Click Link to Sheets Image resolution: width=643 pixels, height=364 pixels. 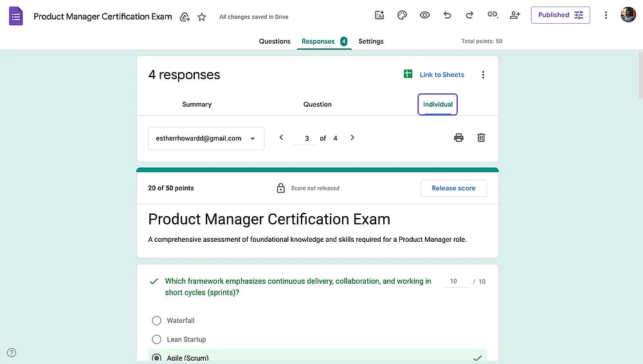pyautogui.click(x=442, y=75)
